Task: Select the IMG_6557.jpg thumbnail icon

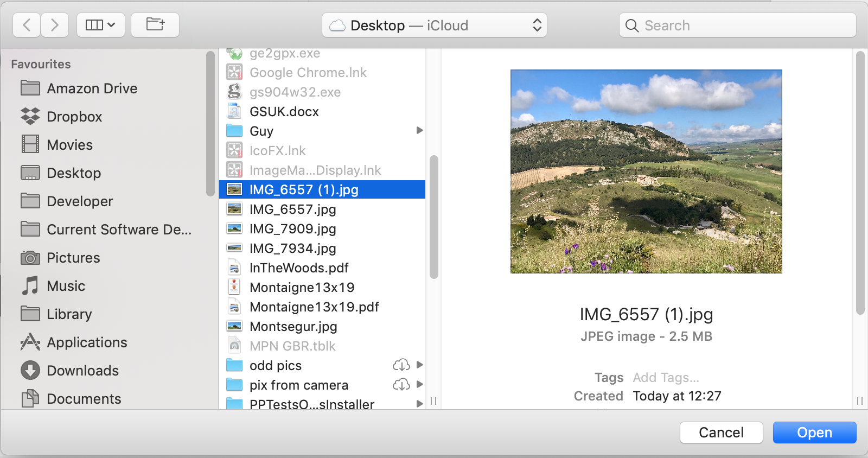Action: (234, 209)
